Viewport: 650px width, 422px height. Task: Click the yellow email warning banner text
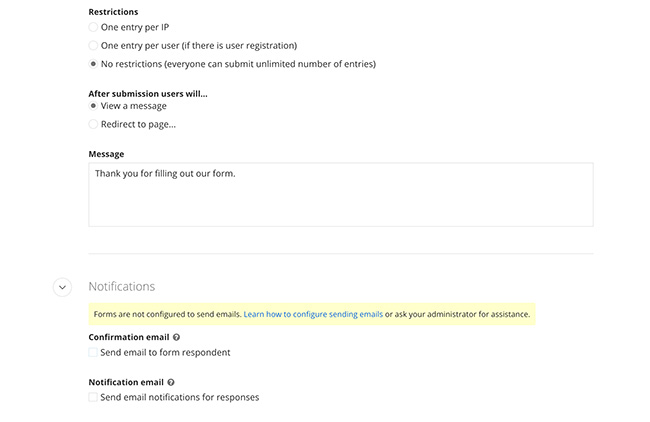165,314
